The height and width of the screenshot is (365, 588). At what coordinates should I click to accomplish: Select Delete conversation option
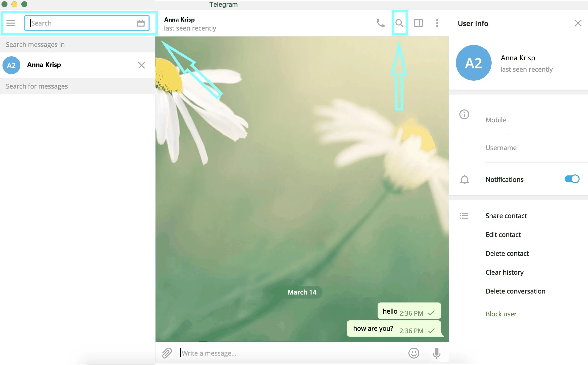tap(516, 291)
